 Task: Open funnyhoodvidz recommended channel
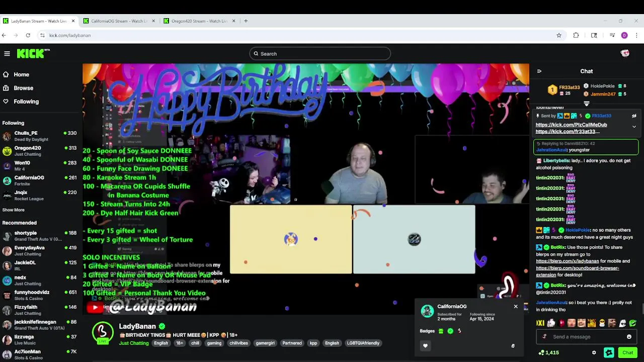tap(40, 295)
